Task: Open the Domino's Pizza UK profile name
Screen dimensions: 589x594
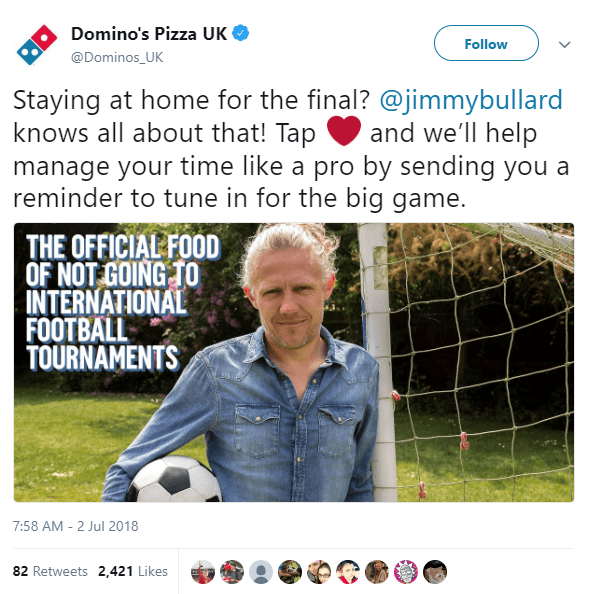Action: tap(149, 34)
